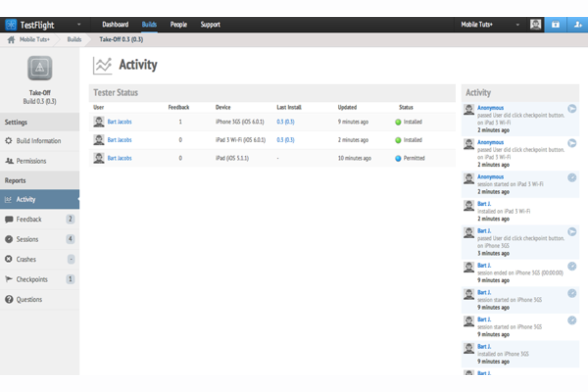Open Feedback using its speech-bubble icon
588x392 pixels.
pos(9,219)
